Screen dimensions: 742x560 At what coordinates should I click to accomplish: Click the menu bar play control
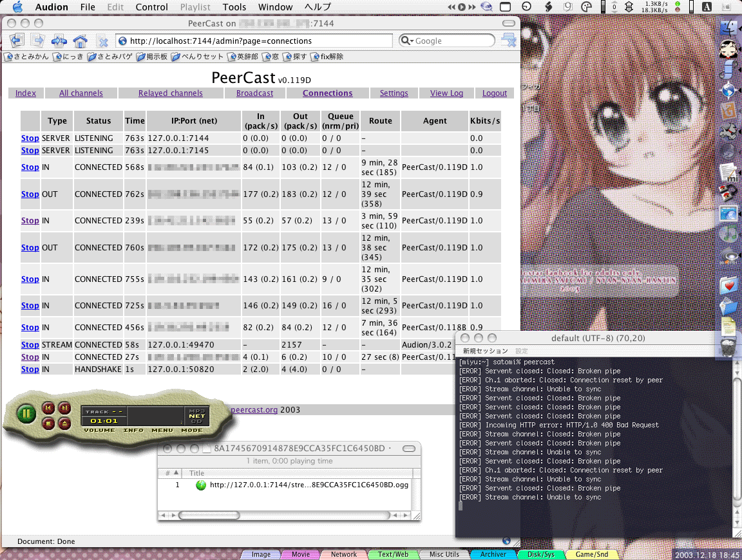[461, 6]
